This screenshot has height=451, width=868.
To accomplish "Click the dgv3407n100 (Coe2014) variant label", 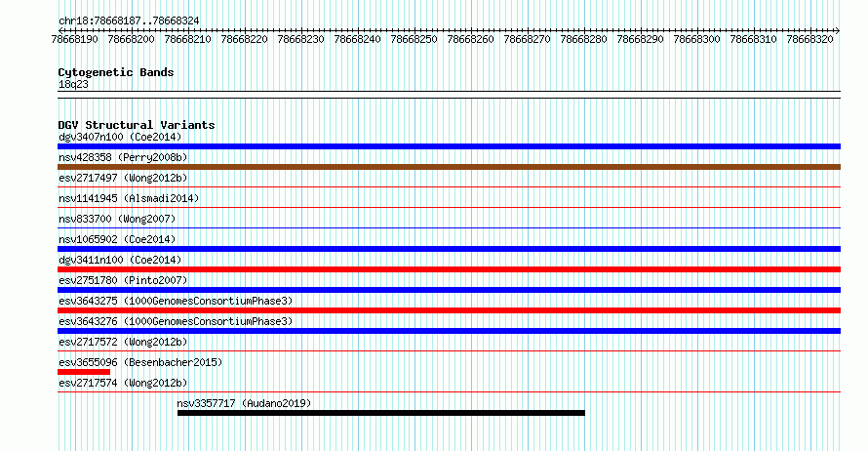I will 120,137.
